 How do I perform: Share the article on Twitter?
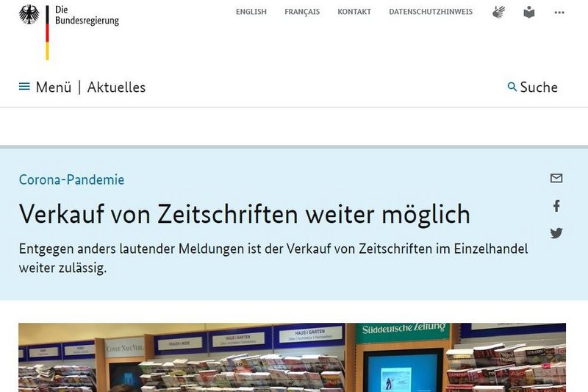(556, 233)
